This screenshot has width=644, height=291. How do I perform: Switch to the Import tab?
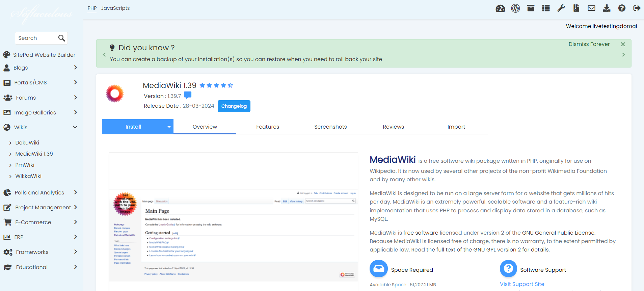(456, 127)
